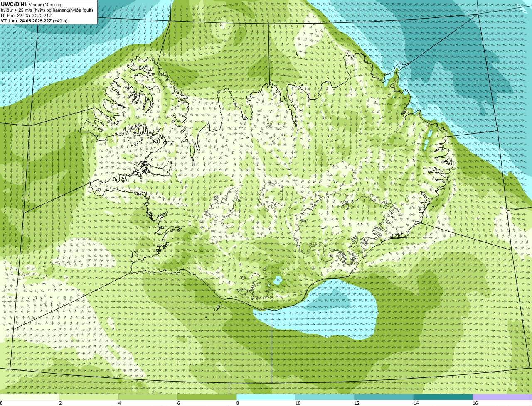
Task: Click the light green 2–4 m/s legend swatch
Action: (x=89, y=397)
